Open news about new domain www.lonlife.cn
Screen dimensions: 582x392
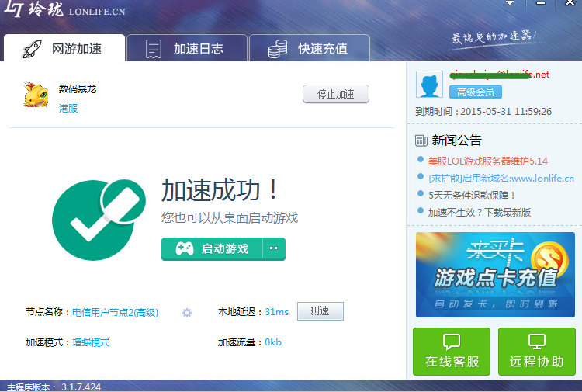click(x=501, y=179)
